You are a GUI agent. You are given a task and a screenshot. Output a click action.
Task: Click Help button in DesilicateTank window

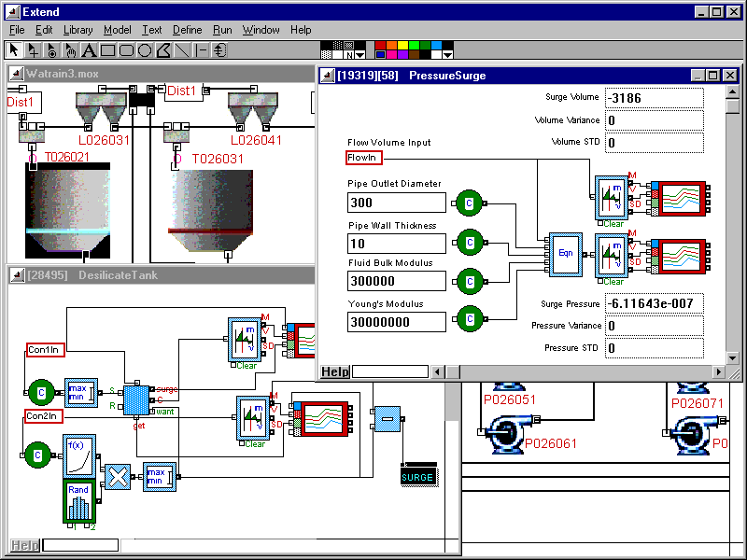click(25, 545)
